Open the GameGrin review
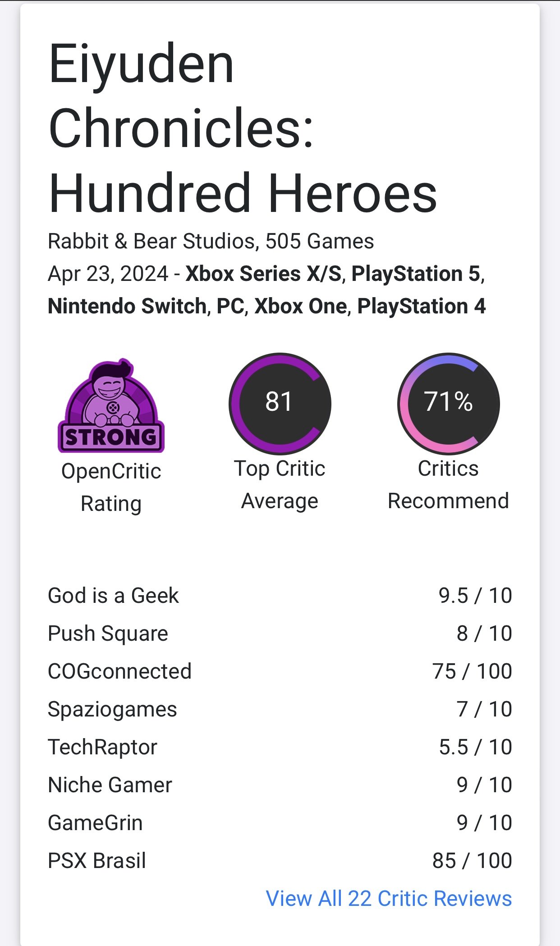560x946 pixels. click(95, 822)
